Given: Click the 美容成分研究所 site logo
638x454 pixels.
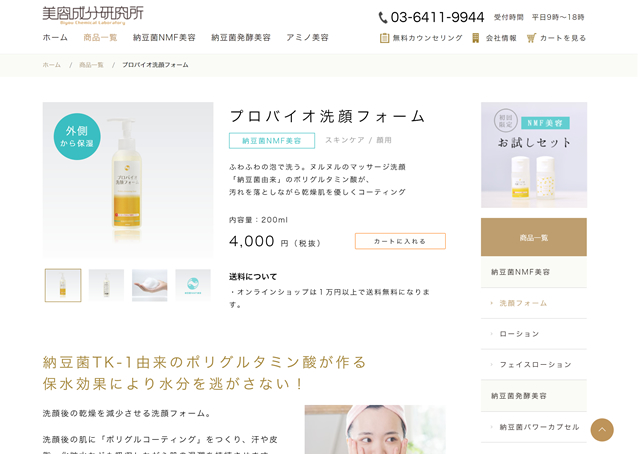Looking at the screenshot, I should (x=93, y=15).
